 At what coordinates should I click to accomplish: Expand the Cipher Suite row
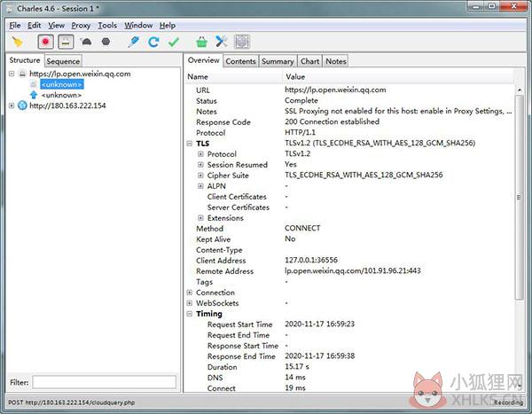[201, 176]
